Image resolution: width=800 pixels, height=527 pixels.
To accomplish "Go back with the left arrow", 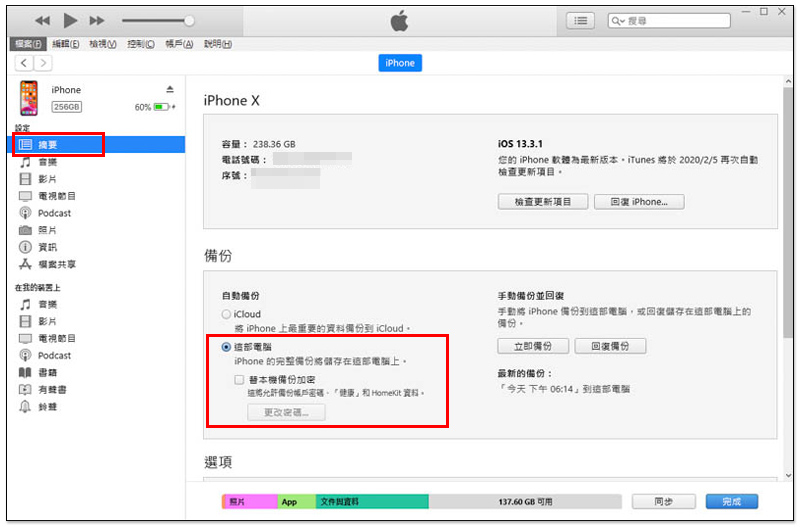I will coord(24,63).
